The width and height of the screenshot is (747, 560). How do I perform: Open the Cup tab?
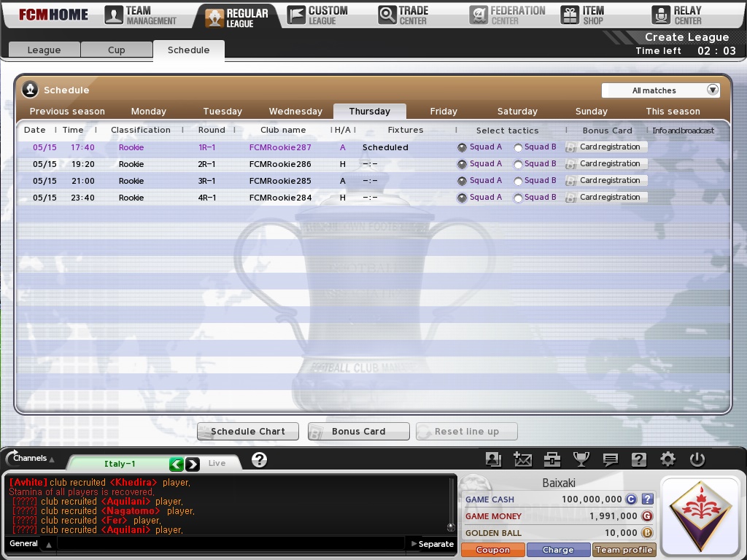click(117, 50)
